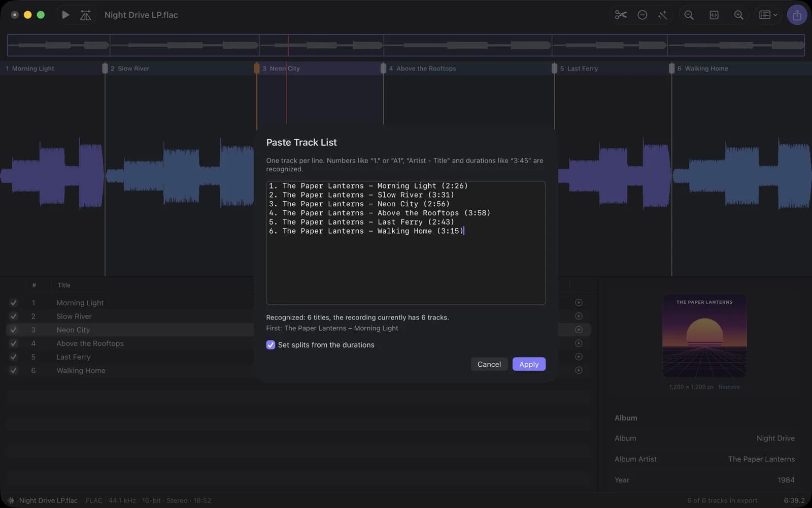
Task: Preview track 5 Last Ferry play icon
Action: pyautogui.click(x=579, y=357)
